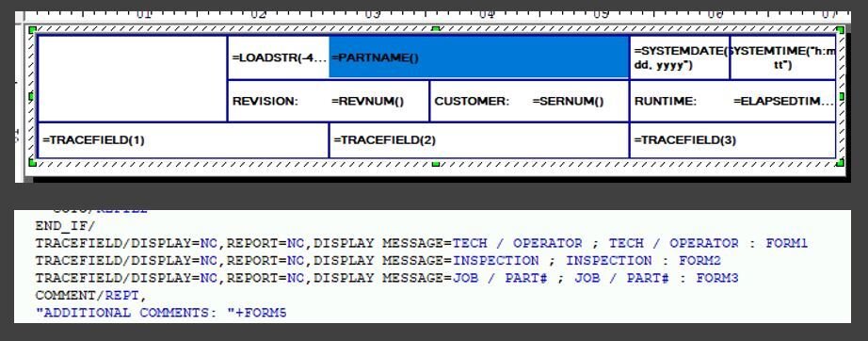Screen dimensions: 868x341
Task: Select the highlighted =PARTNAME() cell
Action: (x=479, y=57)
